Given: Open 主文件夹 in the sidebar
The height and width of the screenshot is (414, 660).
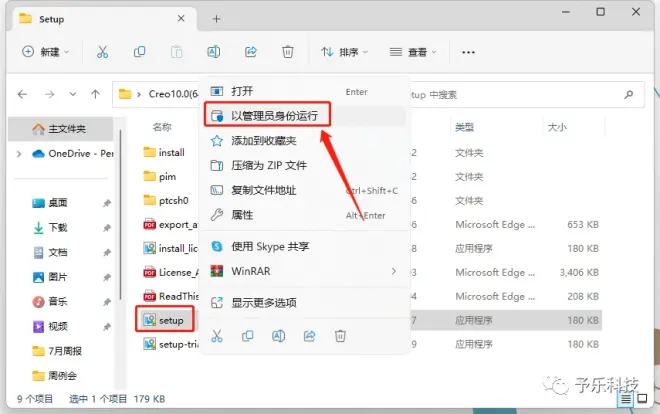Looking at the screenshot, I should pos(61,129).
